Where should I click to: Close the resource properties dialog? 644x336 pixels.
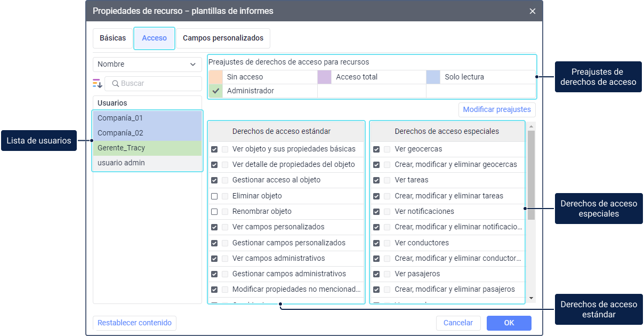(x=532, y=11)
